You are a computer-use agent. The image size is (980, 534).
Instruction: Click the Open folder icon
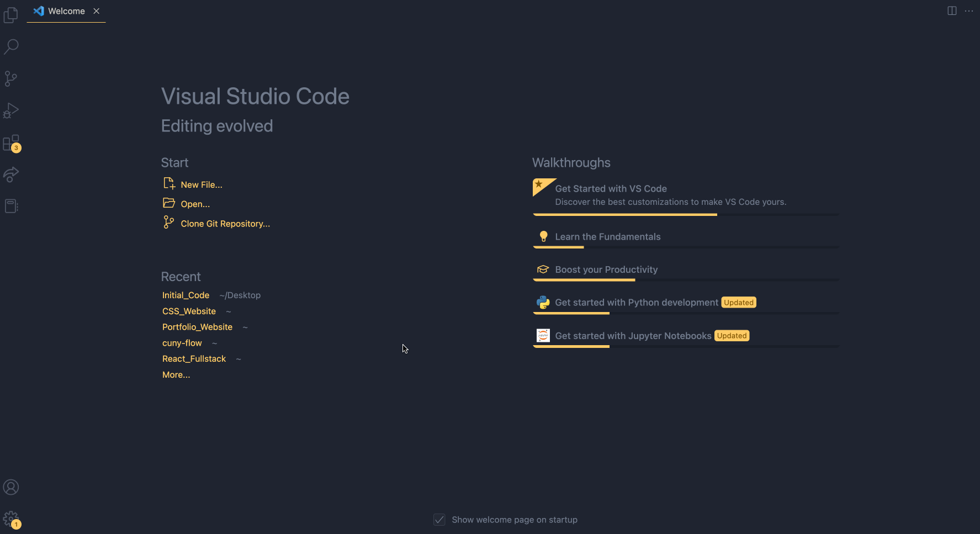[169, 203]
